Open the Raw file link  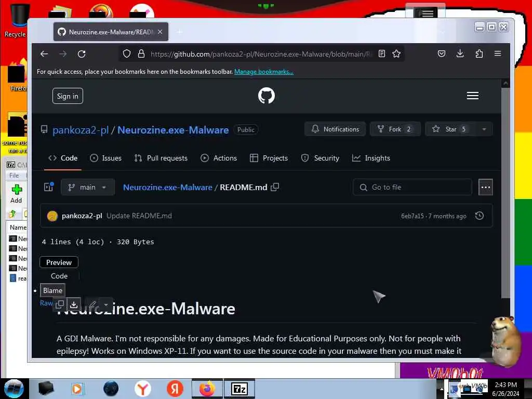(46, 303)
